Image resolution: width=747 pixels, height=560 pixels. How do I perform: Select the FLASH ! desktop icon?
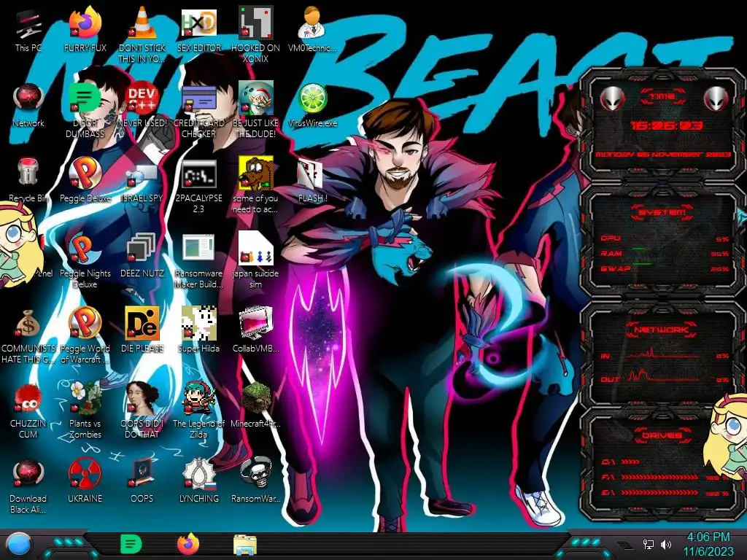tap(312, 181)
